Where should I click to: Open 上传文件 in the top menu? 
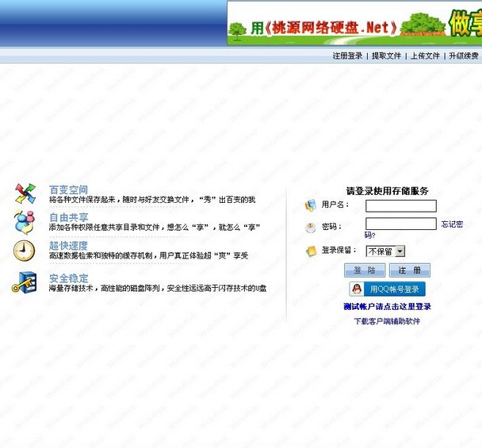[425, 56]
